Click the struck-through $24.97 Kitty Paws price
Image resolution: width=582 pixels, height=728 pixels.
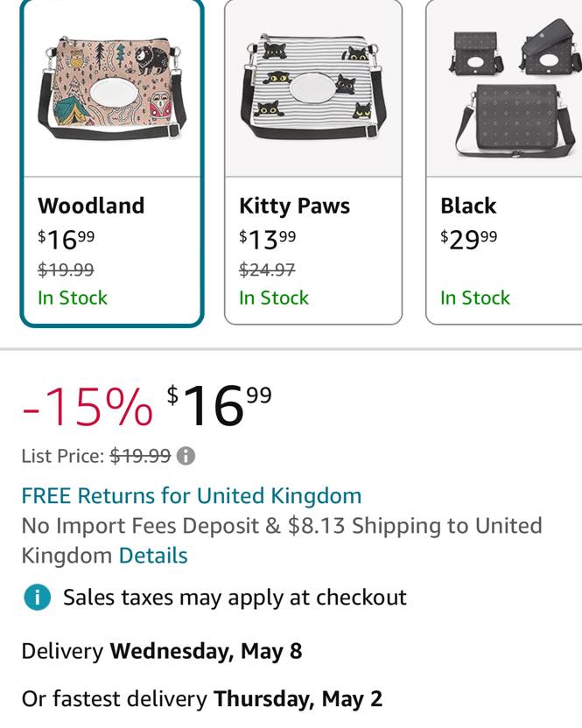(267, 269)
